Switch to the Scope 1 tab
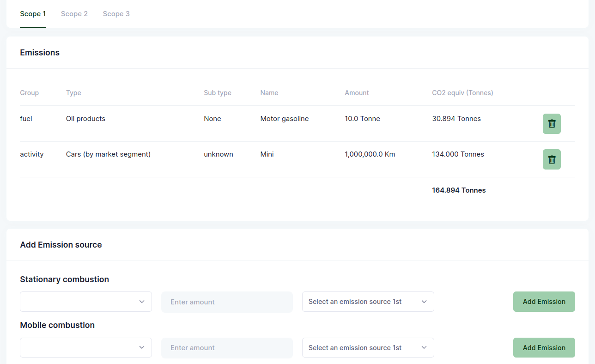 pos(33,14)
